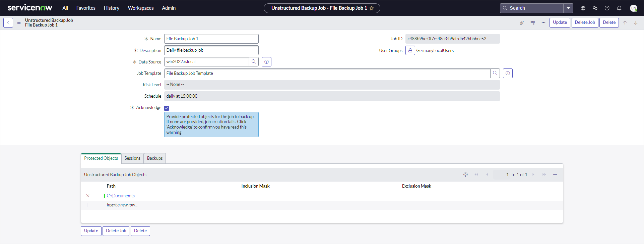This screenshot has width=644, height=244.
Task: Go to next record down arrow
Action: (636, 23)
